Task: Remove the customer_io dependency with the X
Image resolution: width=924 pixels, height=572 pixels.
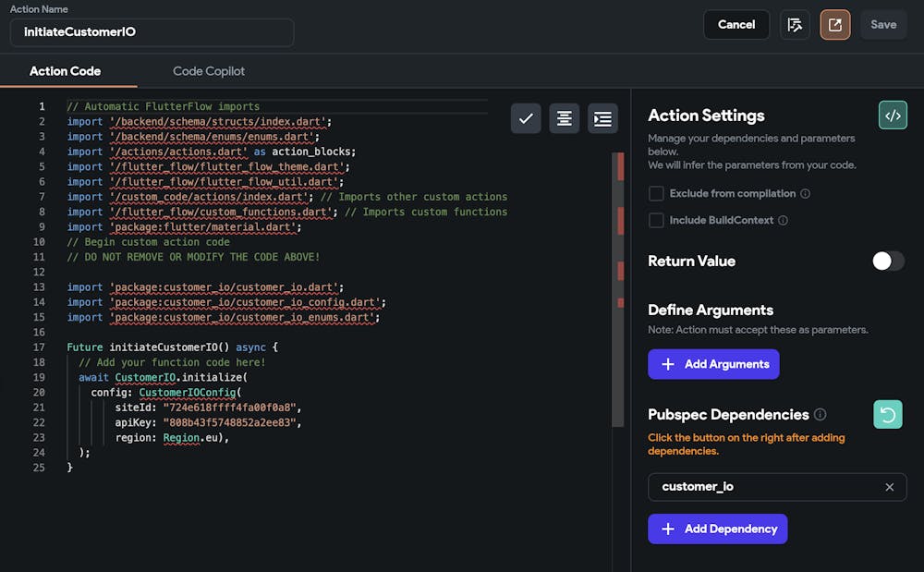Action: (889, 487)
